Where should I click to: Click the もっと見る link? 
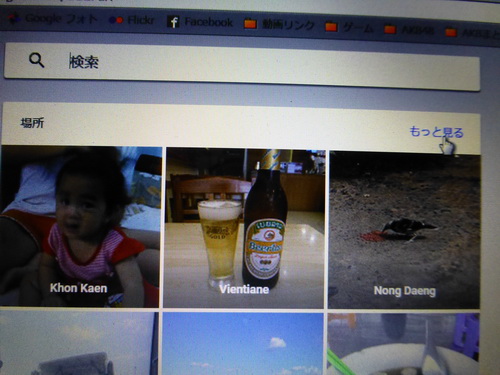click(436, 132)
